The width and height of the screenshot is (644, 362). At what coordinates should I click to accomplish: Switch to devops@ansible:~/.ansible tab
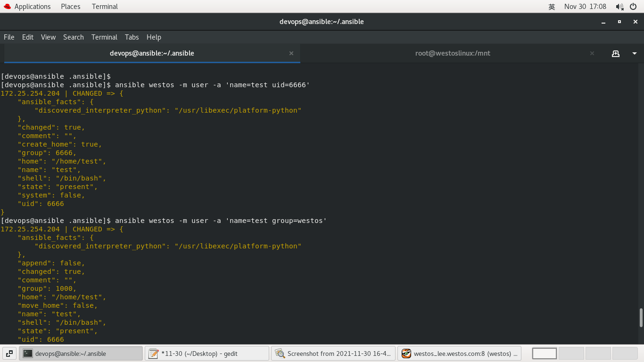pos(152,53)
